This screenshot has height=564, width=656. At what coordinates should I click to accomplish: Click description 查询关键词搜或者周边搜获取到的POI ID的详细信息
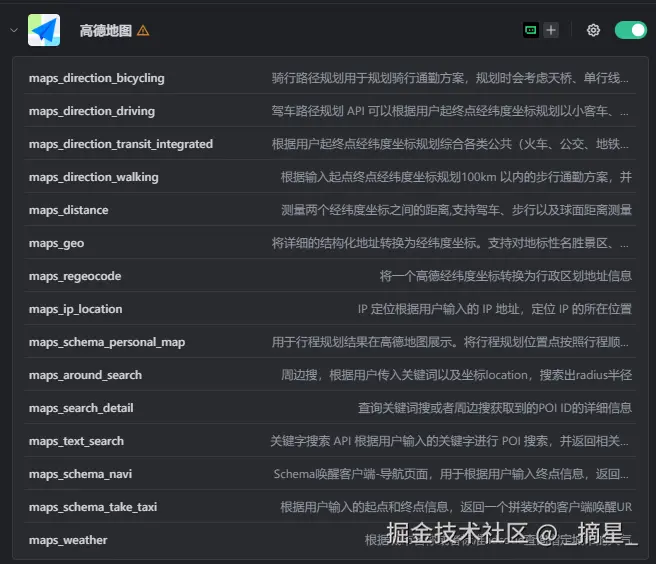tap(495, 408)
